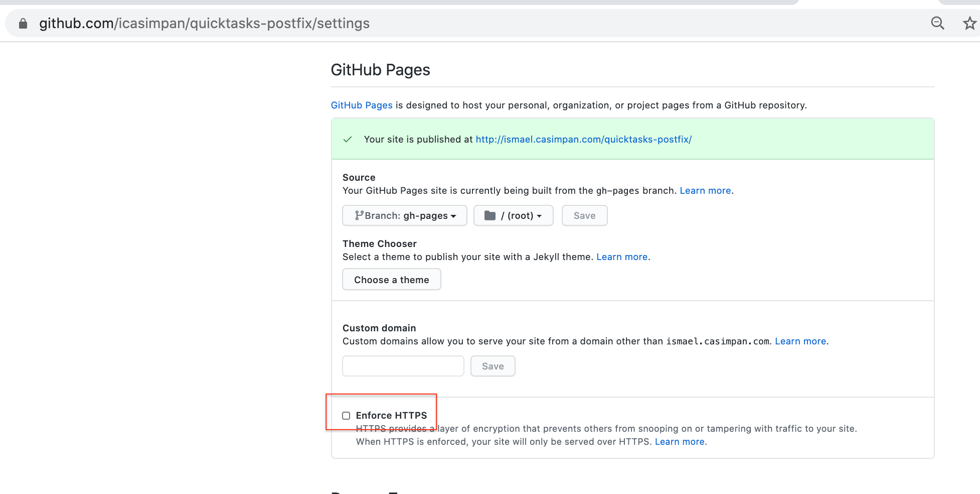Screen dimensions: 980x494
Task: Bookmark this page with the star icon
Action: pos(968,23)
